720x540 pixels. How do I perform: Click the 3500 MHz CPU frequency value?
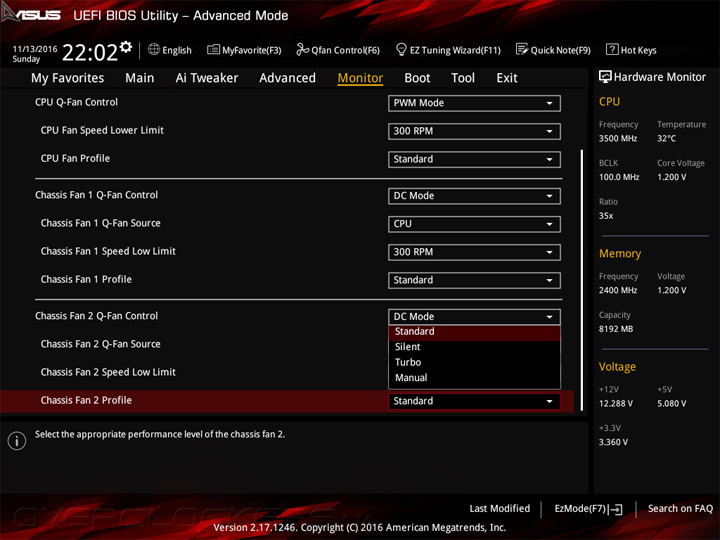click(618, 139)
